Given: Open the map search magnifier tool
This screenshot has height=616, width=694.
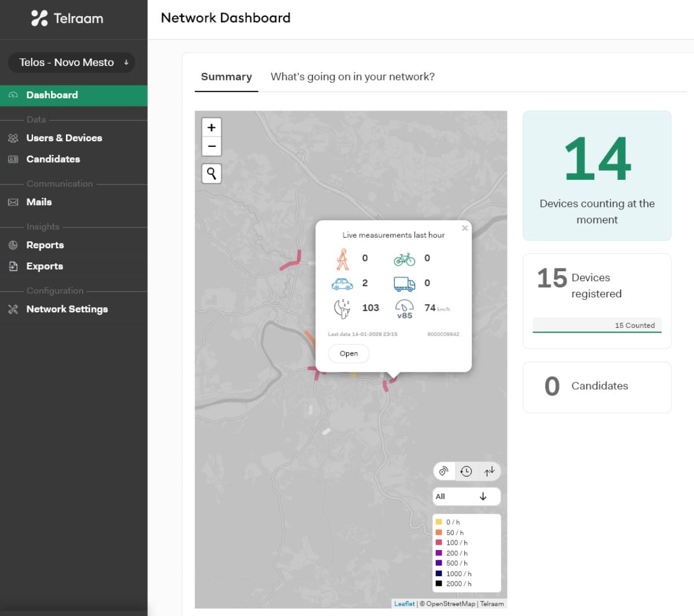Looking at the screenshot, I should 211,174.
